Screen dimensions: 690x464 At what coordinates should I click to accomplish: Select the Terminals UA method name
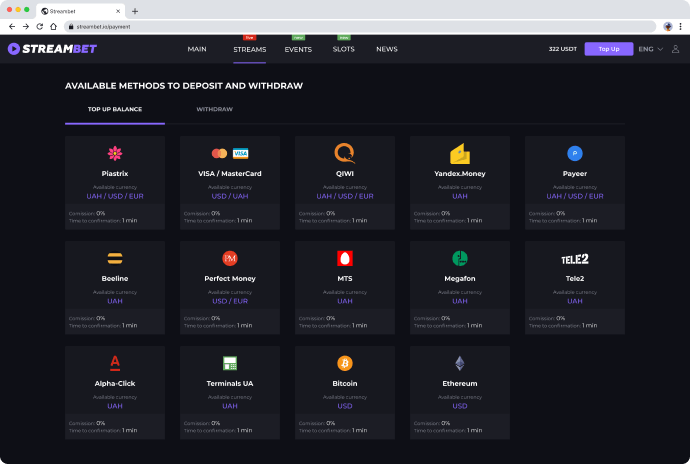pos(230,383)
